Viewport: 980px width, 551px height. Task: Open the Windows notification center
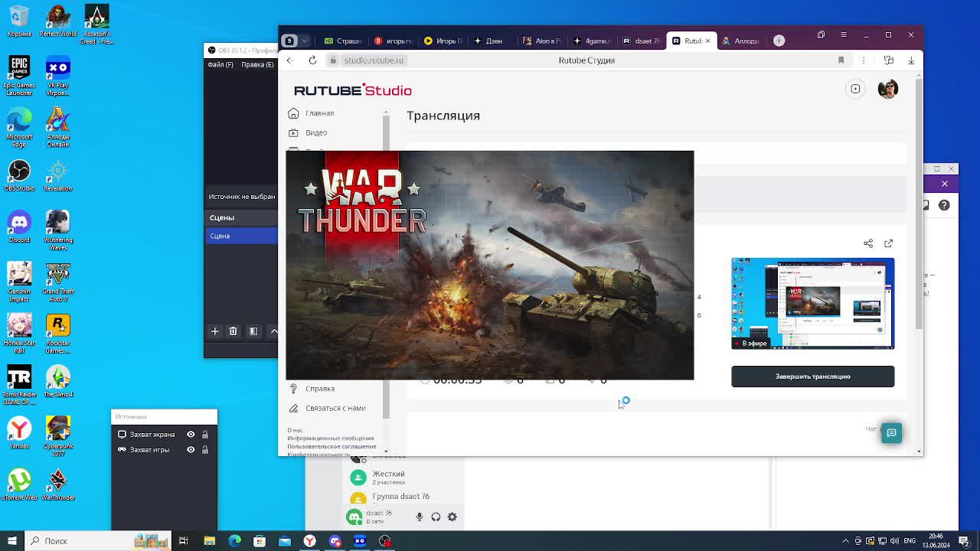964,541
